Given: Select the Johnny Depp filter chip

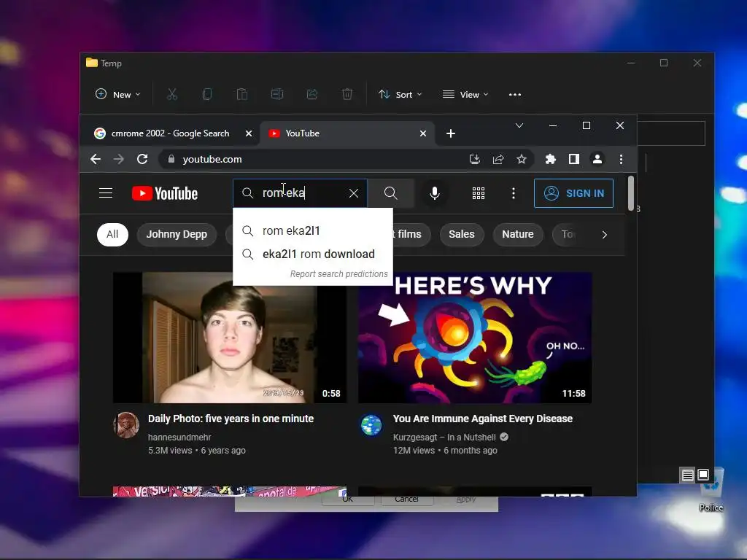Looking at the screenshot, I should point(177,234).
